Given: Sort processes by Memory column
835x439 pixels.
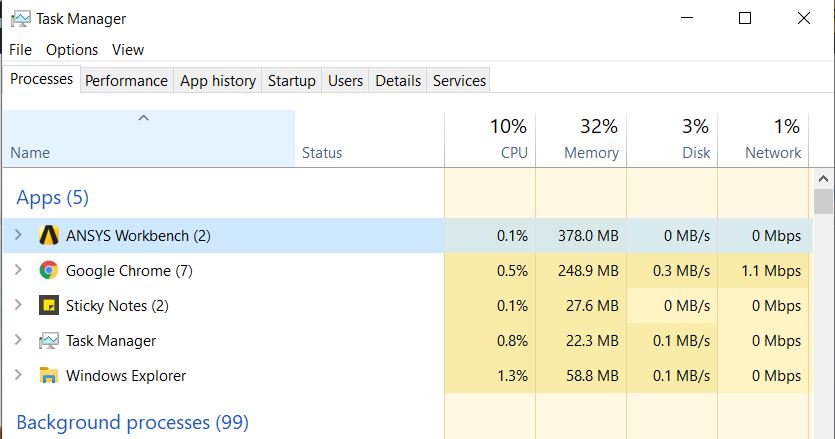Looking at the screenshot, I should click(582, 139).
